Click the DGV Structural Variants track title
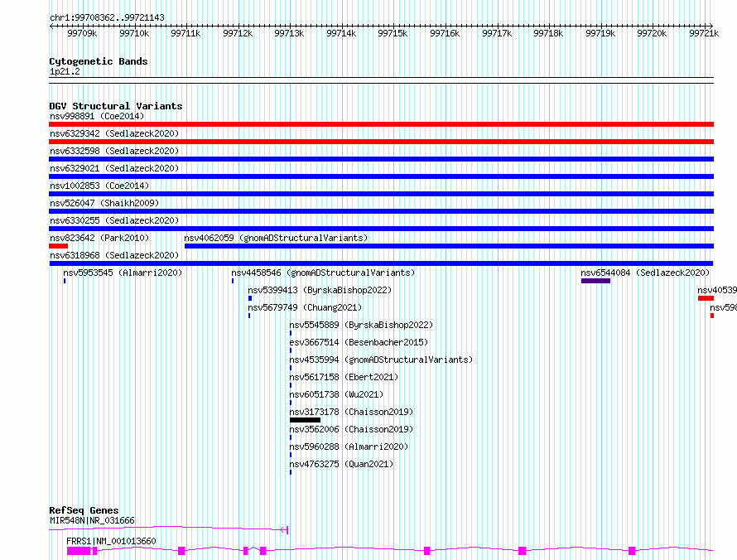This screenshot has width=737, height=560. coord(116,106)
